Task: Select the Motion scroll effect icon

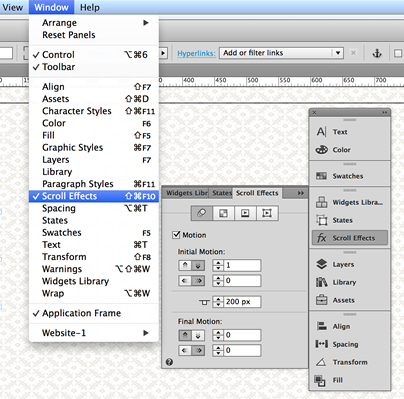Action: tap(201, 213)
